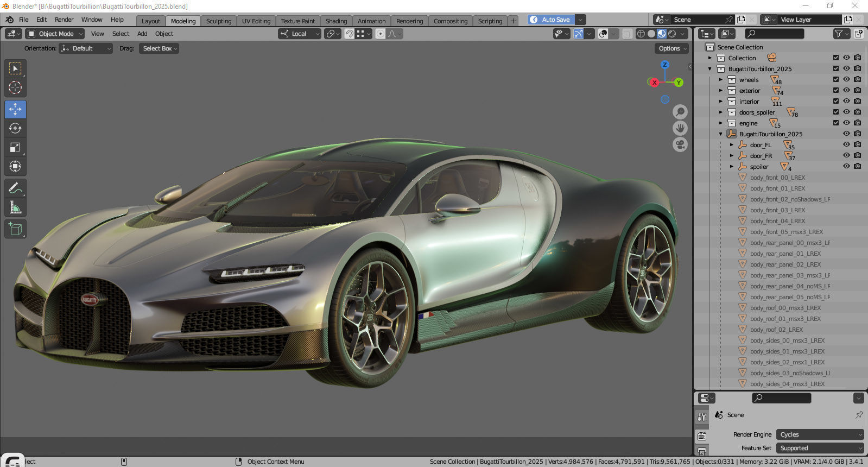This screenshot has width=868, height=467.
Task: Switch to the Shading workspace tab
Action: coord(336,21)
